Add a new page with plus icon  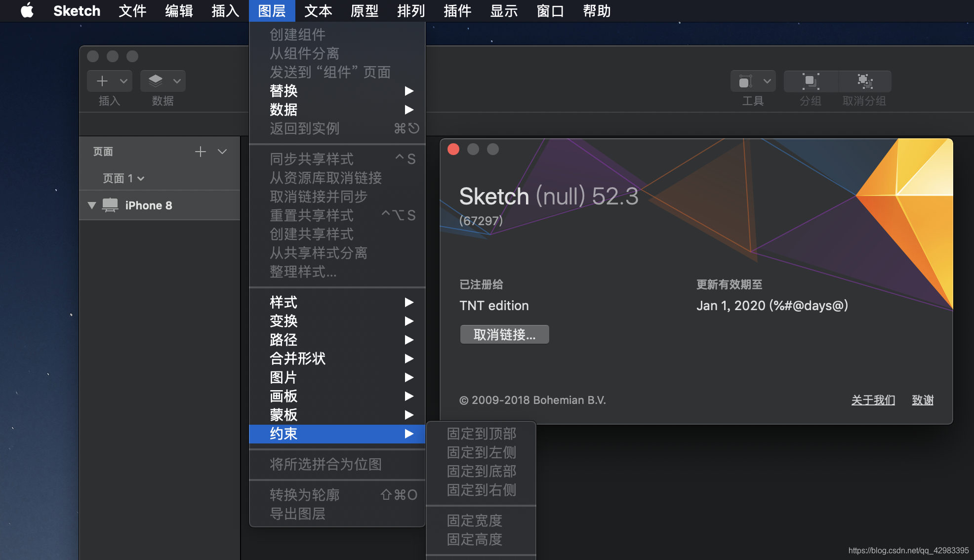click(x=200, y=152)
